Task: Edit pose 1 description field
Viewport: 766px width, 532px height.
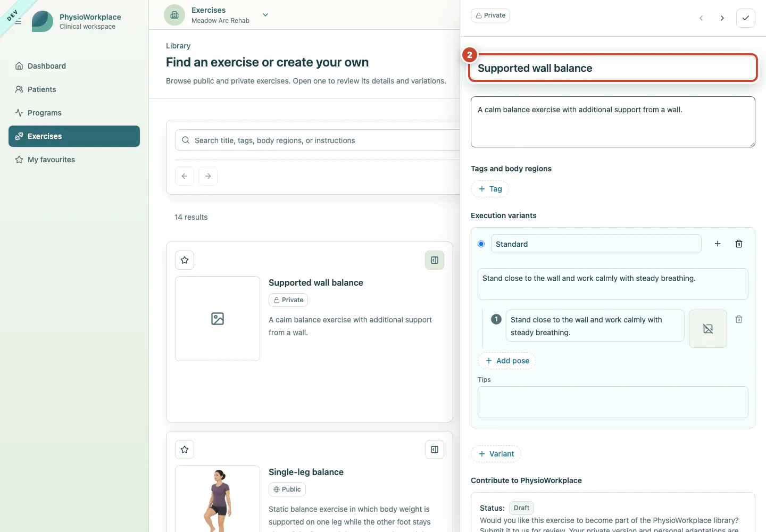Action: point(595,326)
